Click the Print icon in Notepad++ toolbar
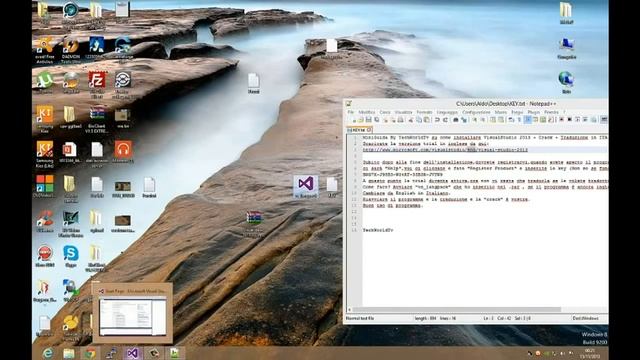640x360 pixels. pos(400,120)
